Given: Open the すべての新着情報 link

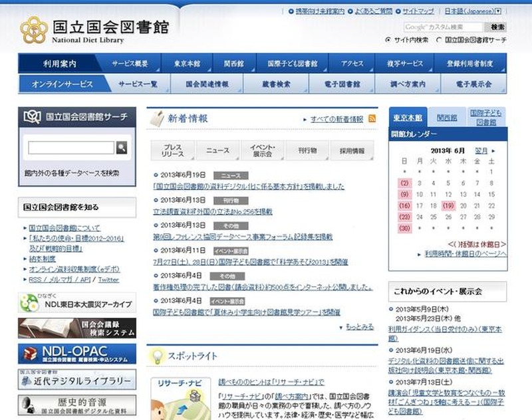Looking at the screenshot, I should 336,120.
